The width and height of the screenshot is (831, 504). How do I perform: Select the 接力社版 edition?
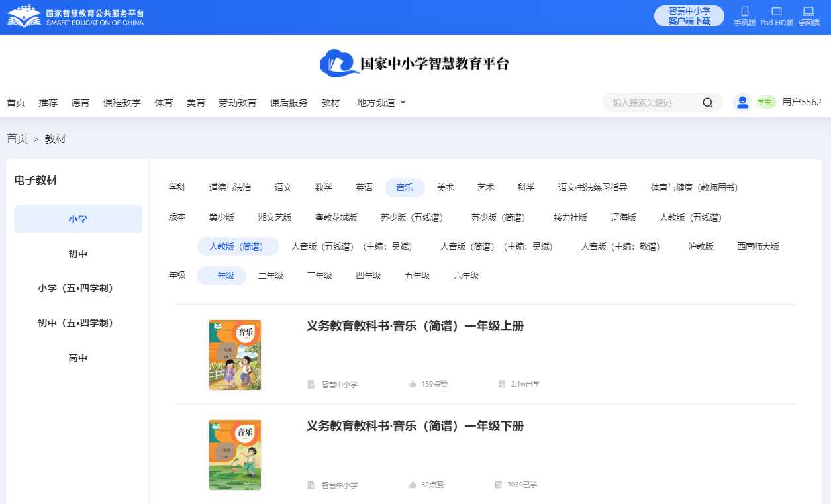(571, 217)
